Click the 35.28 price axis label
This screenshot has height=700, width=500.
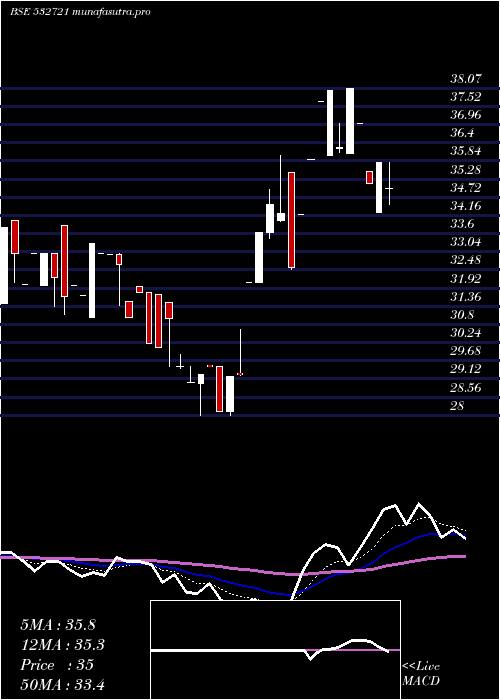point(466,170)
